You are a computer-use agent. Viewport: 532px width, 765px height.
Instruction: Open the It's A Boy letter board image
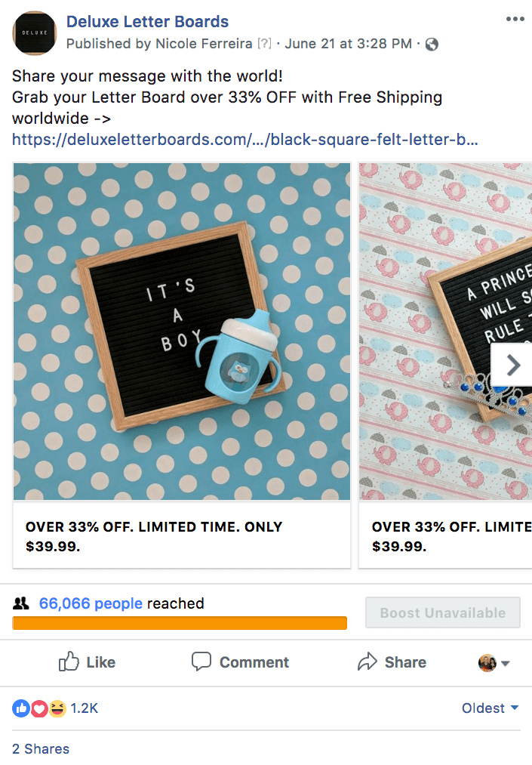click(182, 332)
